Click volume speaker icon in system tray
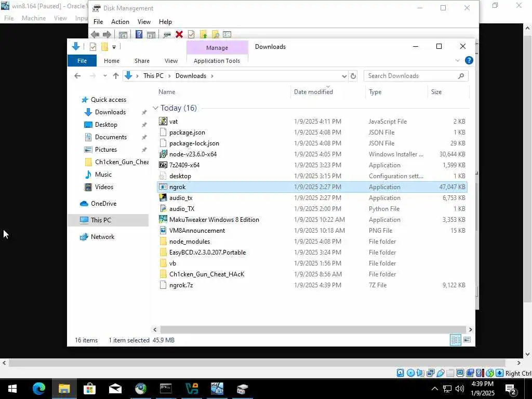Screen dimensions: 532x399 (459, 389)
